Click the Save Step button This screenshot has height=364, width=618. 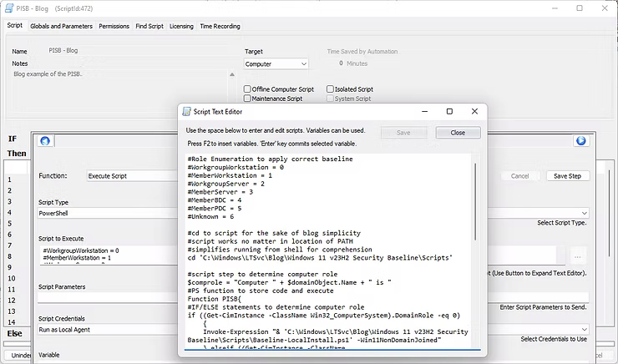point(568,176)
